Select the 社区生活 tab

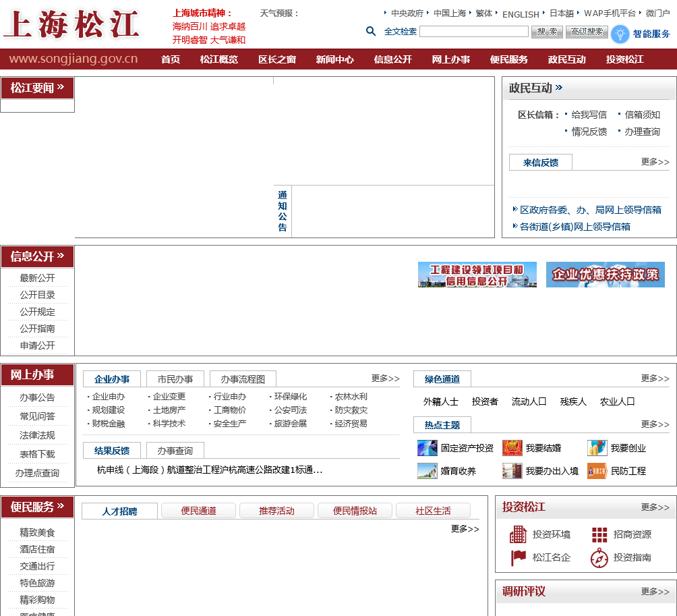(433, 511)
